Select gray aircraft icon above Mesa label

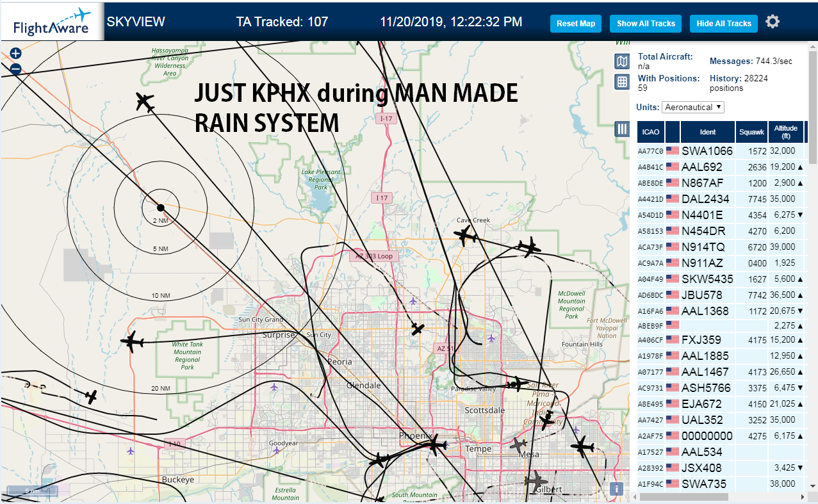pos(518,444)
